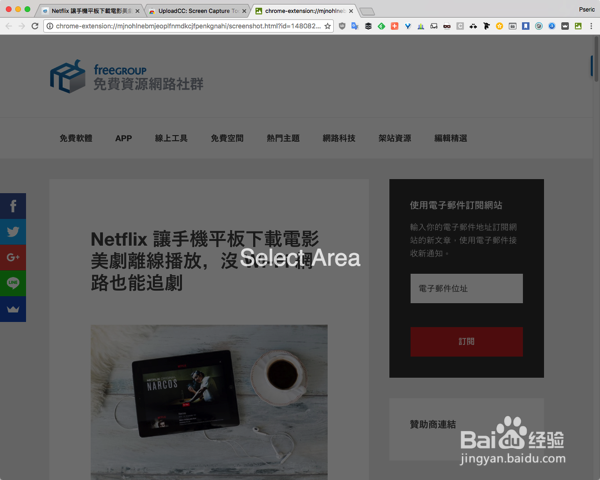Click the red 訂閱 subscribe button
The height and width of the screenshot is (480, 600).
click(466, 341)
